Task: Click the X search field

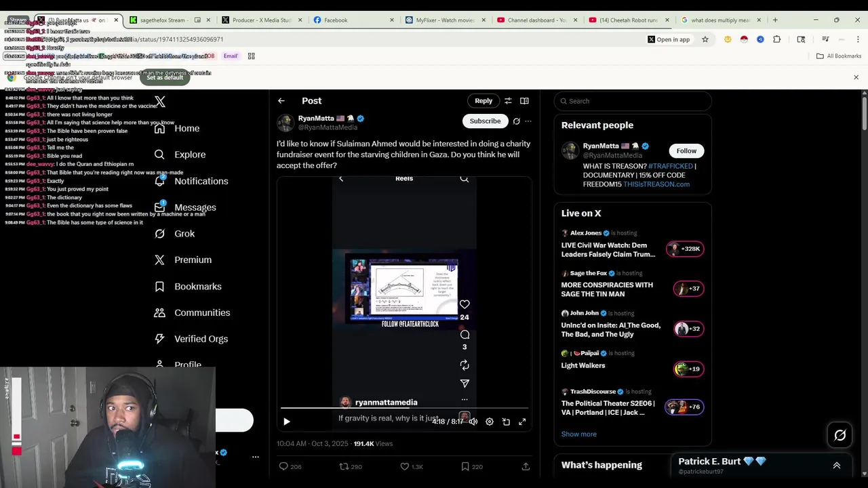Action: [633, 101]
